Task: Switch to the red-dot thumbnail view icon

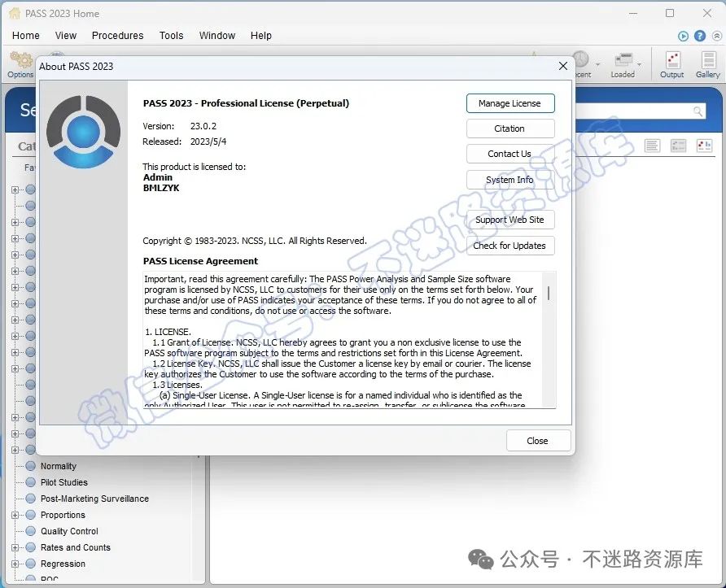Action: point(704,146)
